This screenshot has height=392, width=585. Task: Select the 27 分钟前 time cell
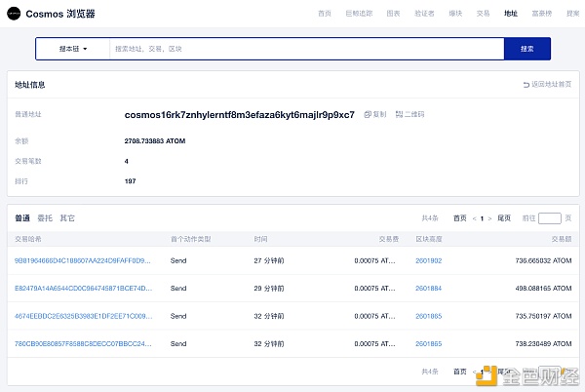[x=269, y=260]
